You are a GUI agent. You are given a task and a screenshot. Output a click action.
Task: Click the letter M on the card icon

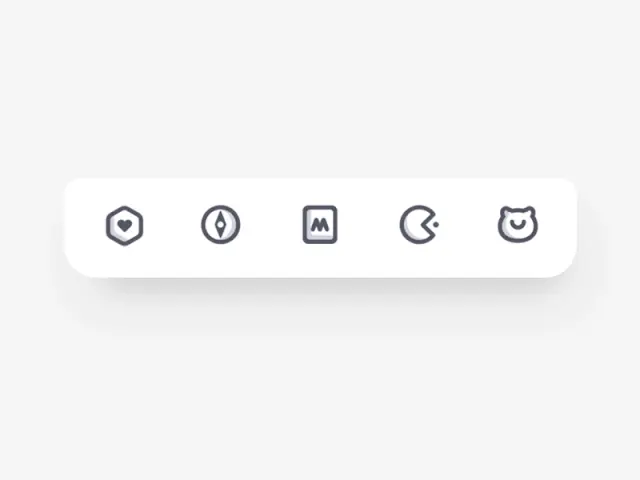320,225
